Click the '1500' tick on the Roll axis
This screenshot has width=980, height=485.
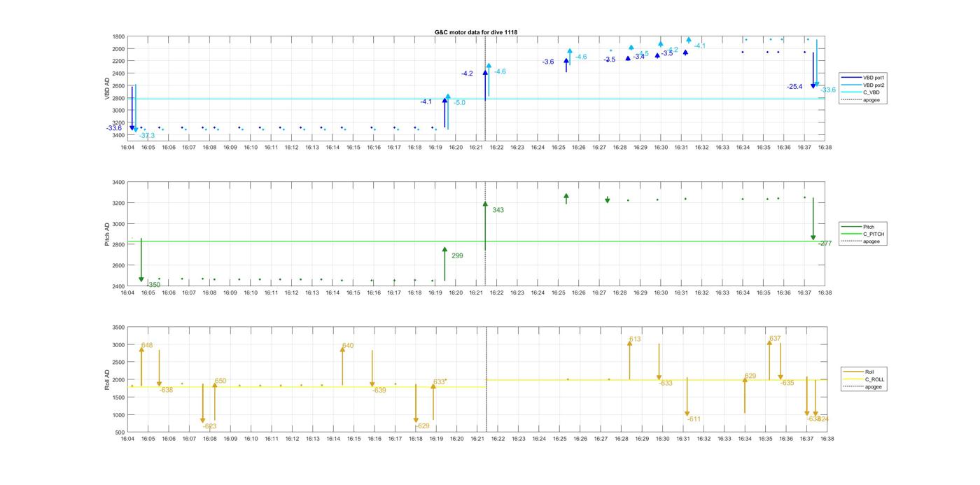(118, 398)
